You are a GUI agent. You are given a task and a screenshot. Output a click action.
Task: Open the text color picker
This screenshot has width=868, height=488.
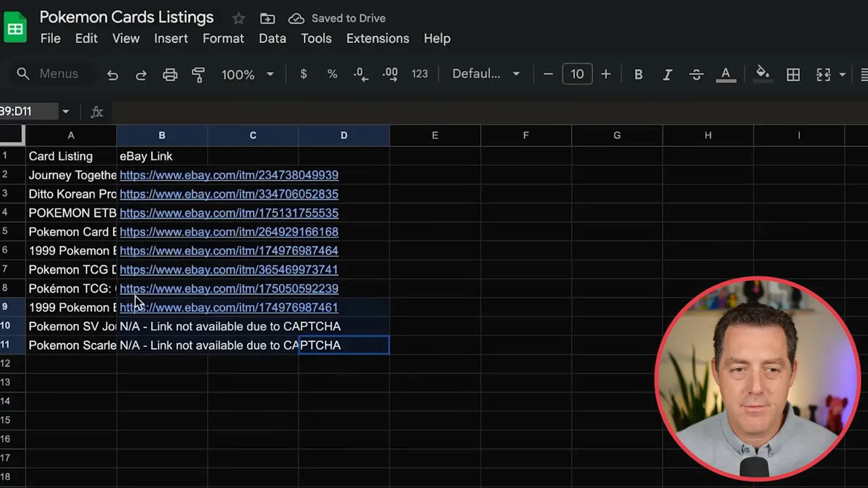click(726, 74)
